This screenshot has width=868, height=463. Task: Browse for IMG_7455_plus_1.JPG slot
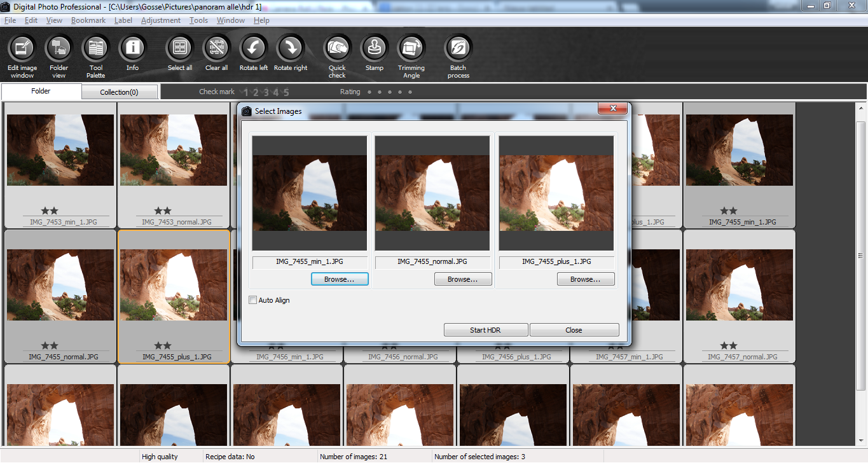coord(586,279)
